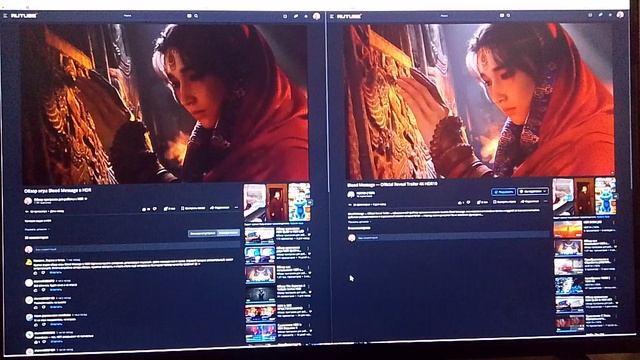Open doorway Shorts thumbnail in right window
640x360 pixels.
click(584, 196)
